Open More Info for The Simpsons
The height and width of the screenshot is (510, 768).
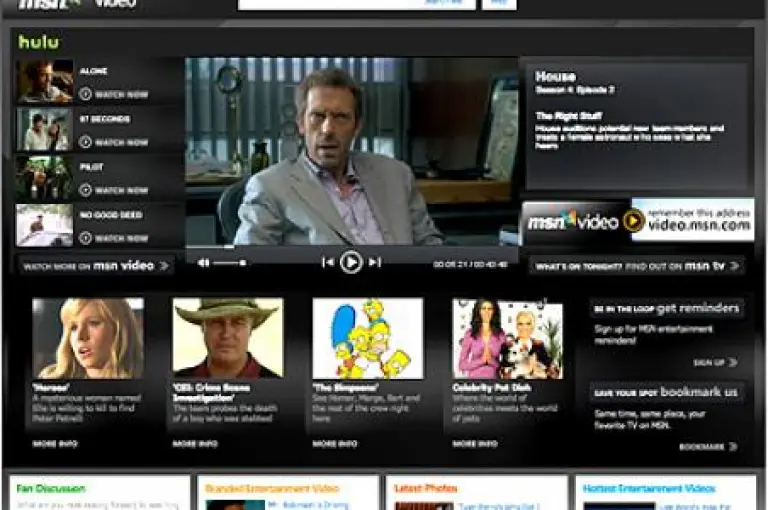coord(335,443)
